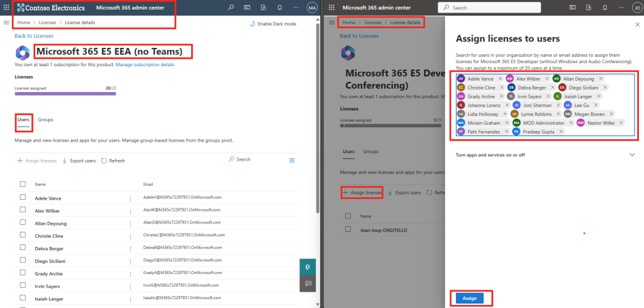Check the Adele Vance row checkbox
This screenshot has width=644, height=308.
(23, 197)
